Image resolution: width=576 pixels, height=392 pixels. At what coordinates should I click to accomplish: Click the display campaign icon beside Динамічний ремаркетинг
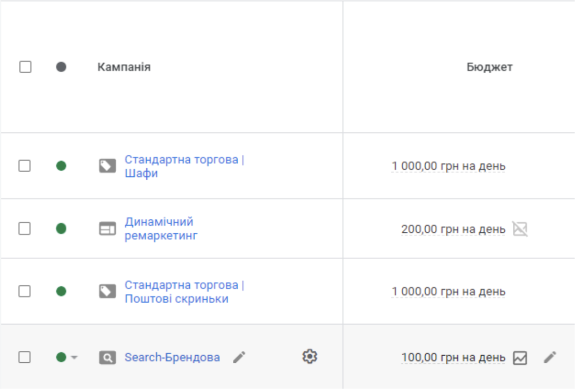[107, 229]
